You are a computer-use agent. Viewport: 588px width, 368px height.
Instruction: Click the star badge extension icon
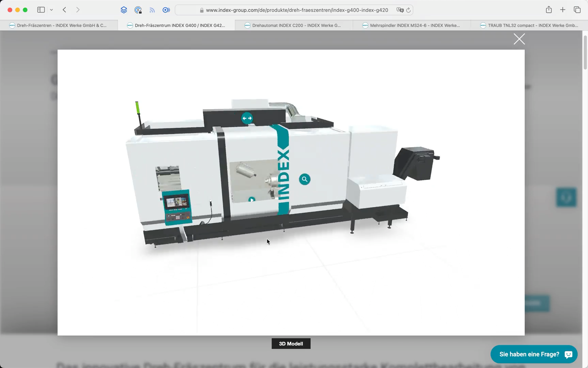pos(166,10)
